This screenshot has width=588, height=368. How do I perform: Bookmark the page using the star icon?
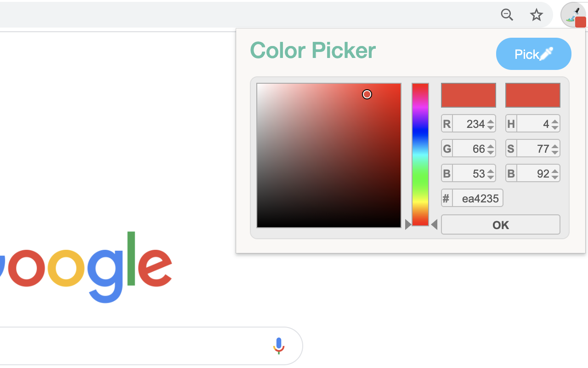(537, 15)
